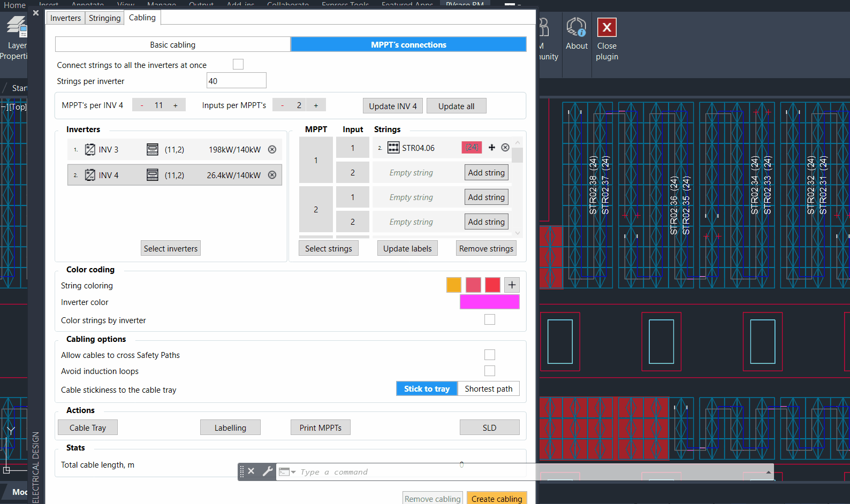This screenshot has width=850, height=504.
Task: Expand the command history arrow at right
Action: coord(769,472)
